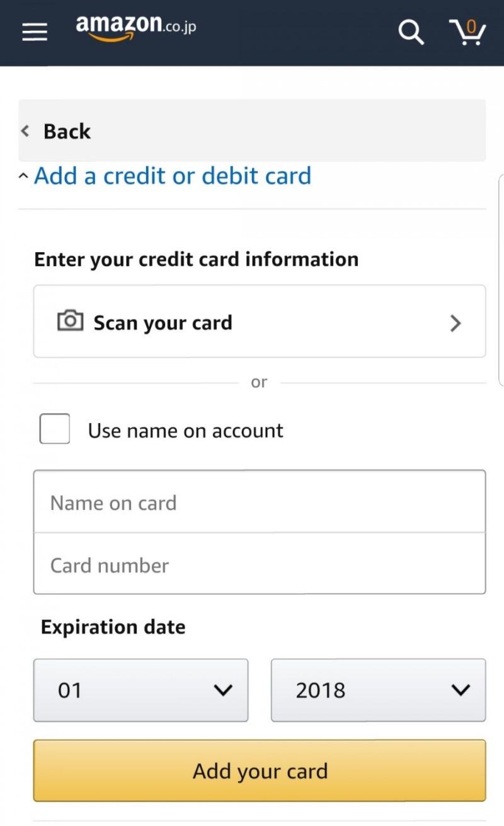Tap the search magnifier icon

coord(411,32)
